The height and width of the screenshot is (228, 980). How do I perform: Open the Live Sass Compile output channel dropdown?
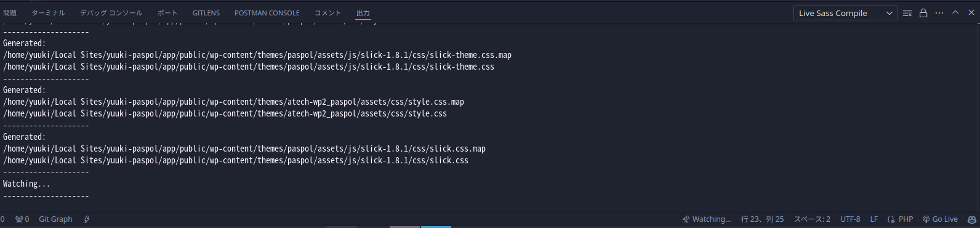click(x=845, y=13)
